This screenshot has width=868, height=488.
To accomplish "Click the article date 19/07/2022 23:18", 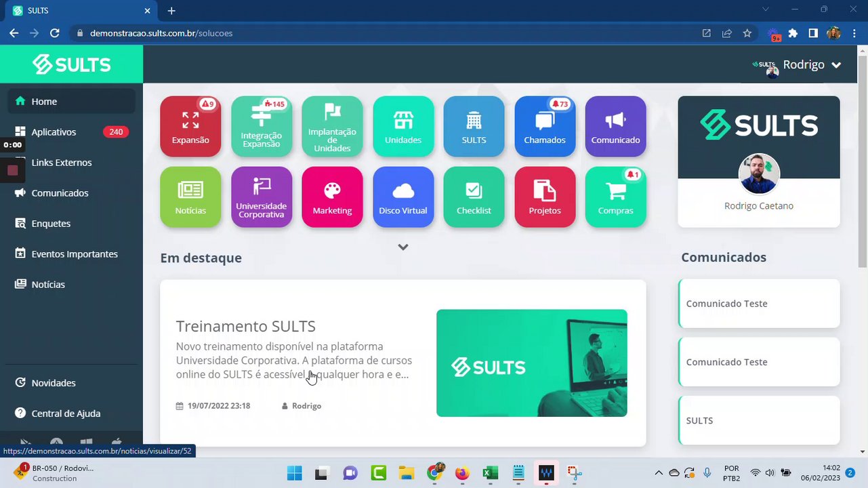I will coord(219,406).
